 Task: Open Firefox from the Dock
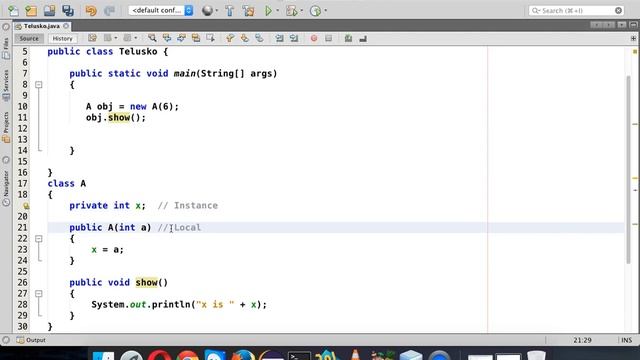click(243, 356)
